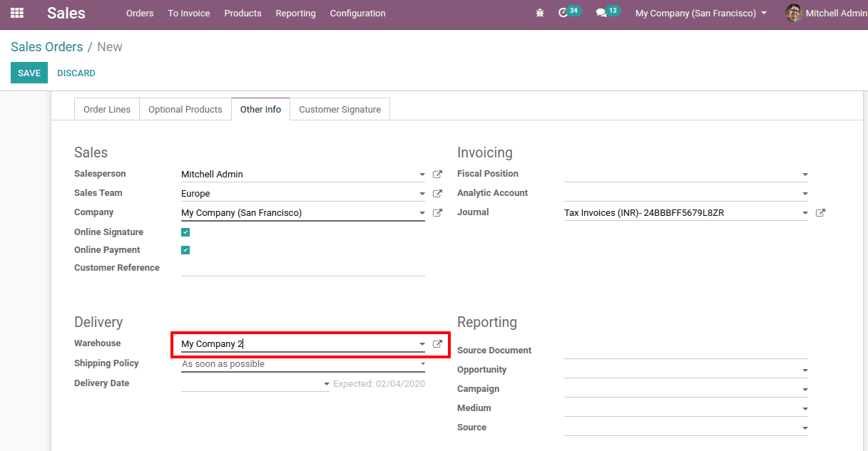Click the Expected: 02/04/2020 text
The width and height of the screenshot is (868, 451).
pyautogui.click(x=379, y=383)
